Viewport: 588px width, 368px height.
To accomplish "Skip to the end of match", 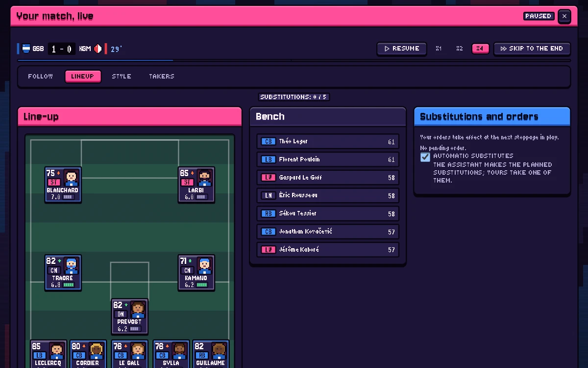I will [532, 49].
